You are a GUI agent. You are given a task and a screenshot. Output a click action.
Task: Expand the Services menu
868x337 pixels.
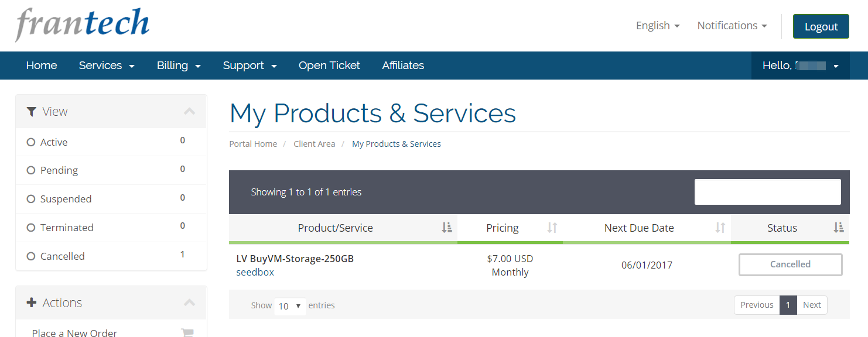(107, 66)
